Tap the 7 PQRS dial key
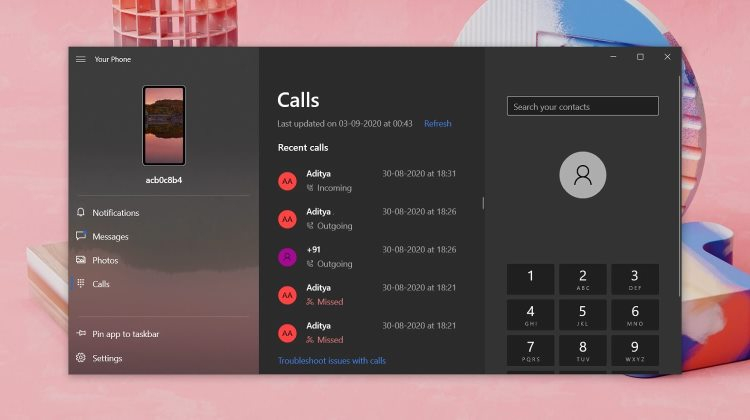The width and height of the screenshot is (750, 420). [530, 350]
